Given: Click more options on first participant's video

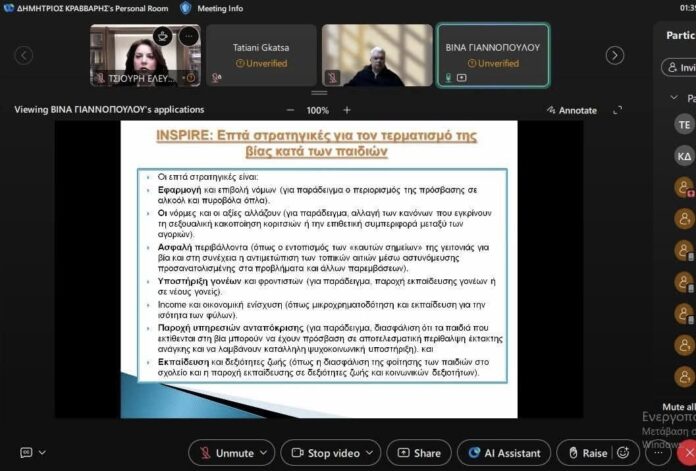Looking at the screenshot, I should tap(188, 36).
